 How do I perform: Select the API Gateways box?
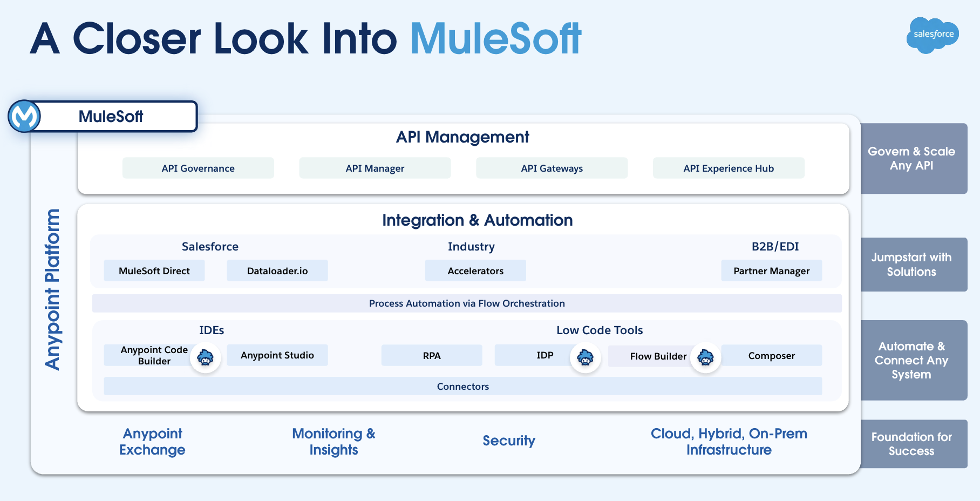tap(552, 168)
